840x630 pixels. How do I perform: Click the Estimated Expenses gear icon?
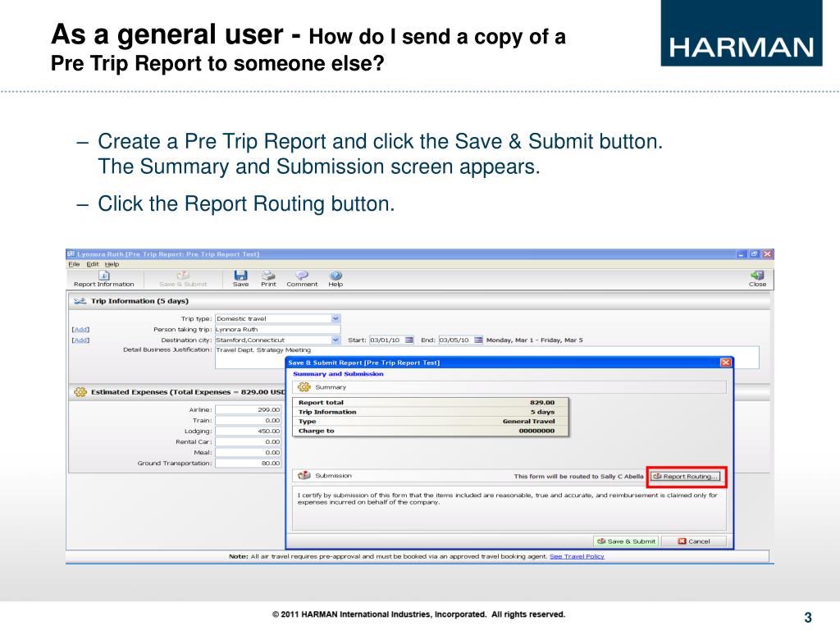click(80, 392)
